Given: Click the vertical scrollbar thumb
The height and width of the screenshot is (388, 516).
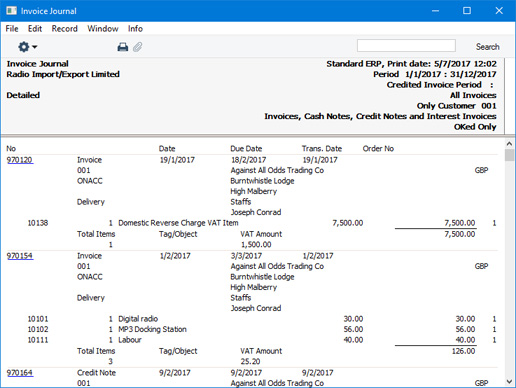Looking at the screenshot, I should [x=509, y=155].
